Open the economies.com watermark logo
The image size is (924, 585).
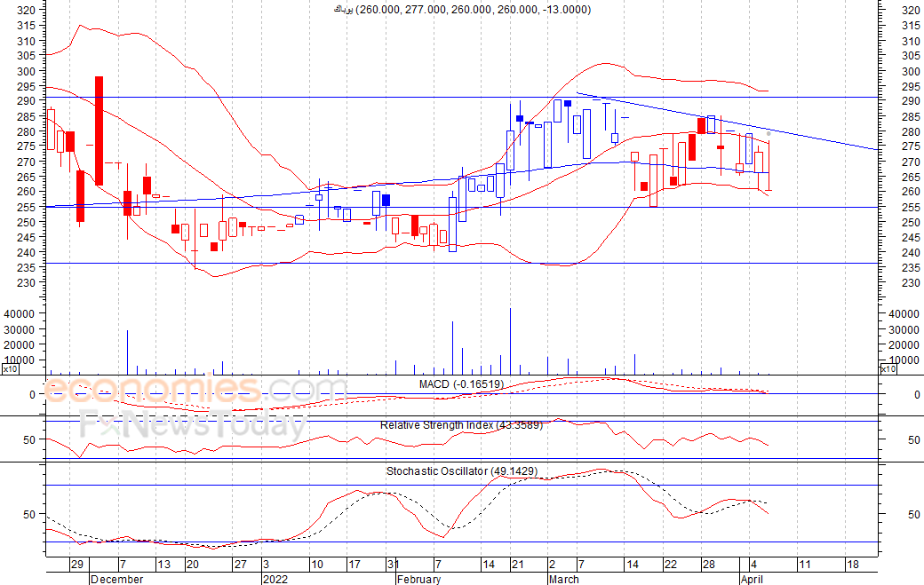click(195, 390)
